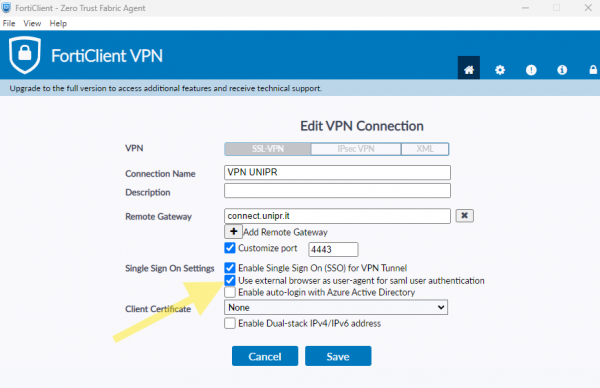Click the Connection Name field
The width and height of the screenshot is (600, 388).
coord(337,173)
